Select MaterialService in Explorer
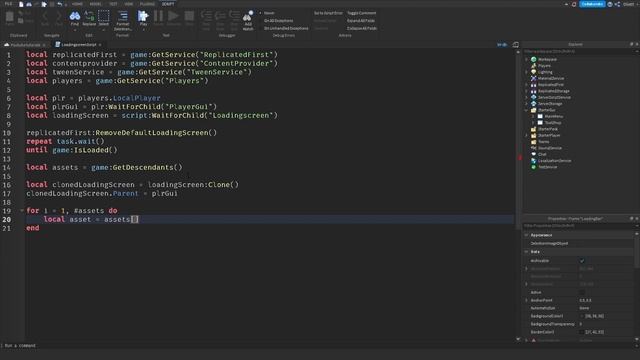The height and width of the screenshot is (360, 640). (551, 78)
